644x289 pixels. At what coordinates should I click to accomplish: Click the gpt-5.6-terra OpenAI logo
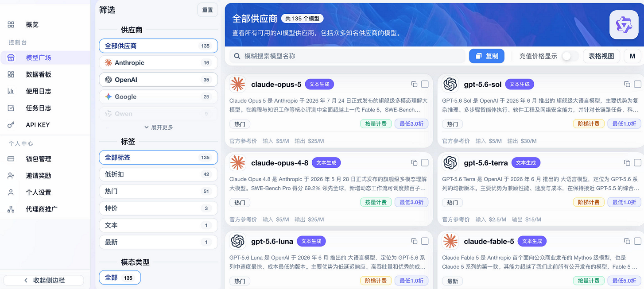point(450,163)
